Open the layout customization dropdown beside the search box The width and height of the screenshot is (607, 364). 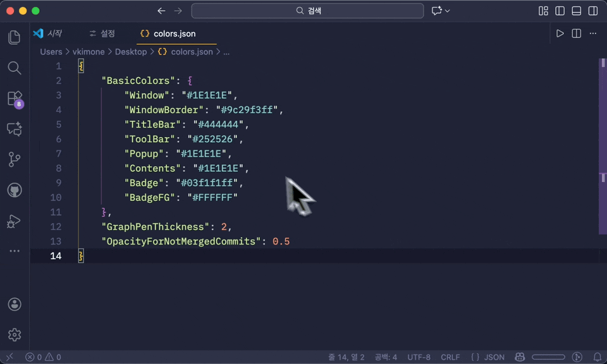tap(438, 10)
